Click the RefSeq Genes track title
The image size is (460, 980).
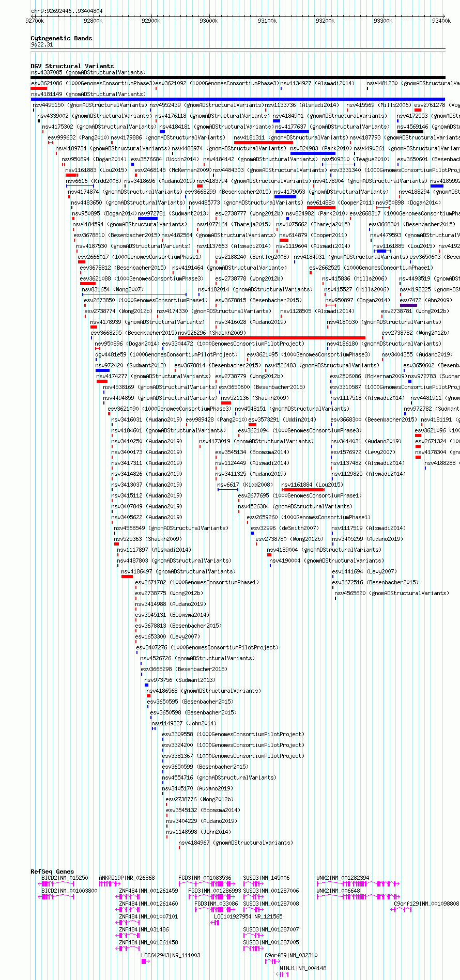point(52,872)
